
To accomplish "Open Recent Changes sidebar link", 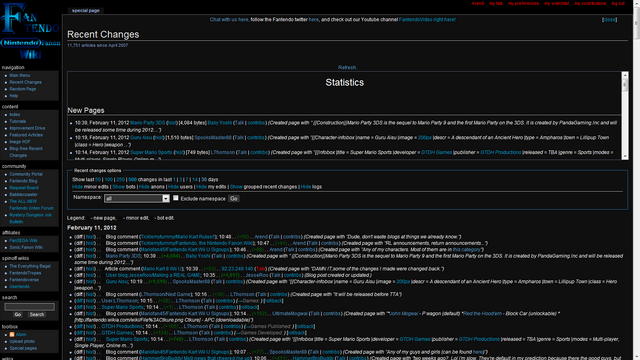I will coord(25,82).
